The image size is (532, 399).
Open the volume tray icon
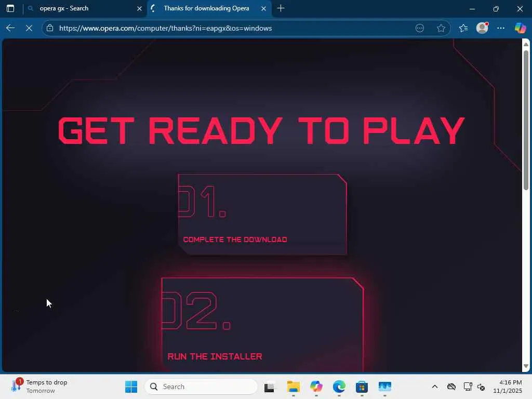pyautogui.click(x=481, y=387)
